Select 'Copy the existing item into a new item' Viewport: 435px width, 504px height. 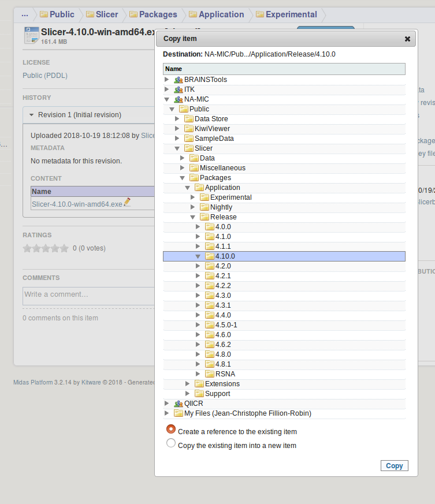pos(171,443)
